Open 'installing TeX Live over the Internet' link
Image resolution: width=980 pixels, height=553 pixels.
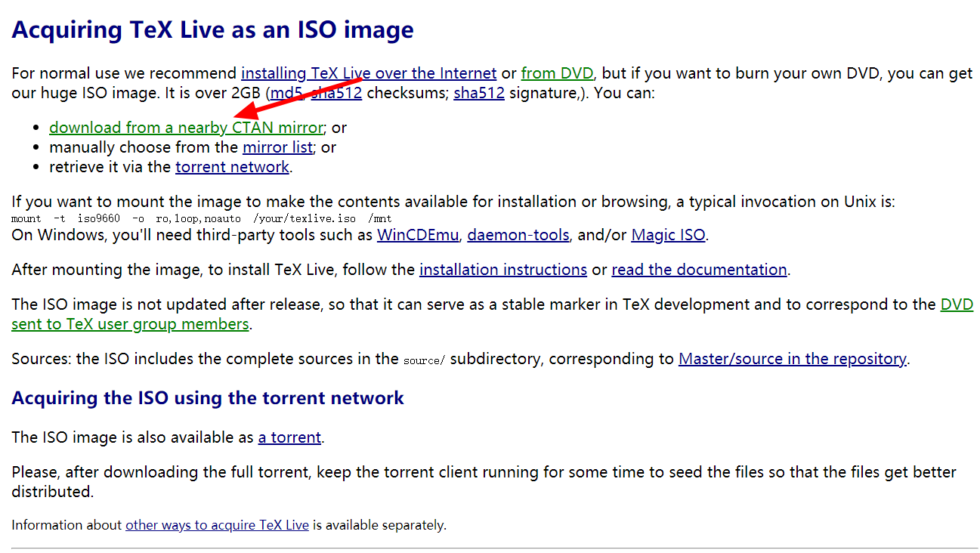pos(369,73)
